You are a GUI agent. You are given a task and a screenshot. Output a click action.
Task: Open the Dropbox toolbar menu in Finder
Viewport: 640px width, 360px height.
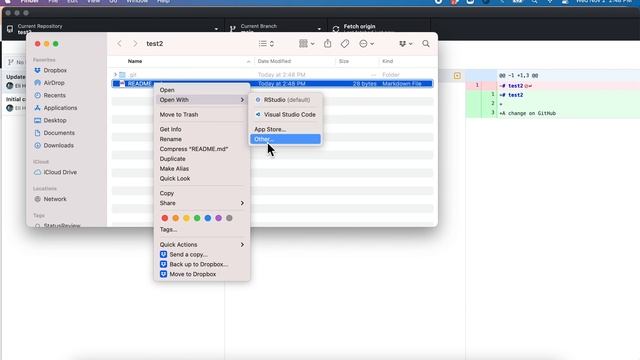405,44
